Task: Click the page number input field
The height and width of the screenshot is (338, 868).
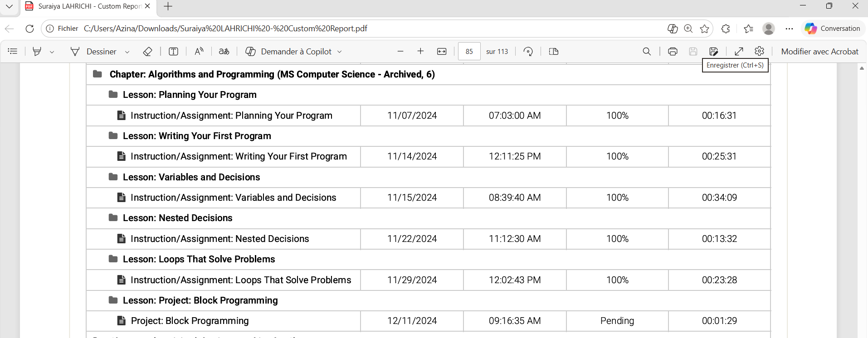Action: click(x=469, y=52)
